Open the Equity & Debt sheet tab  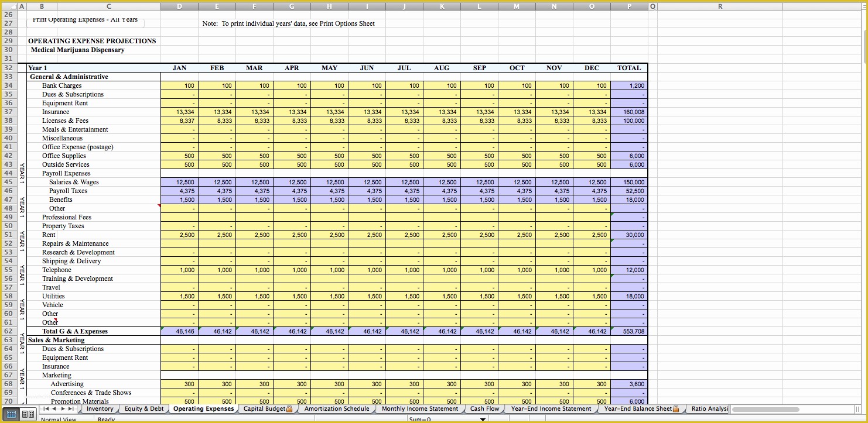pyautogui.click(x=144, y=409)
